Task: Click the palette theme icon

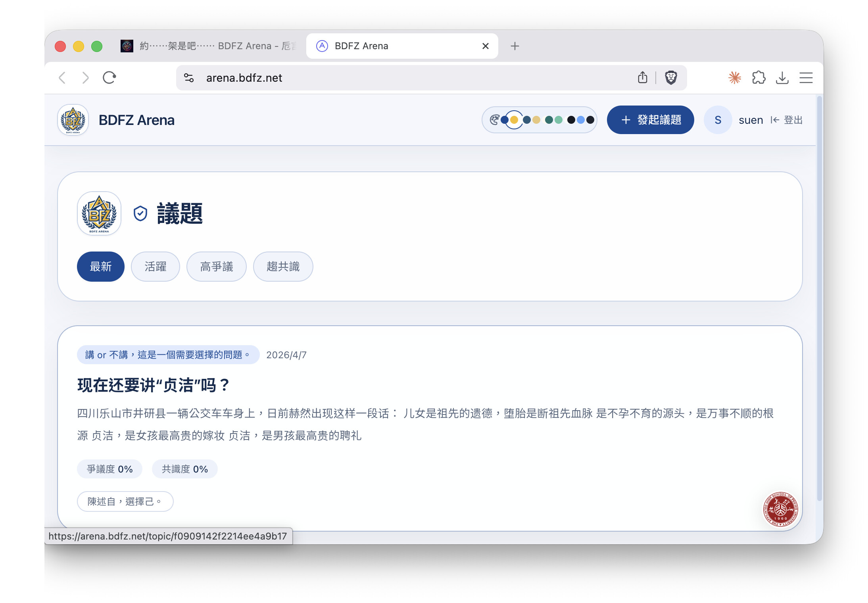Action: [x=494, y=120]
